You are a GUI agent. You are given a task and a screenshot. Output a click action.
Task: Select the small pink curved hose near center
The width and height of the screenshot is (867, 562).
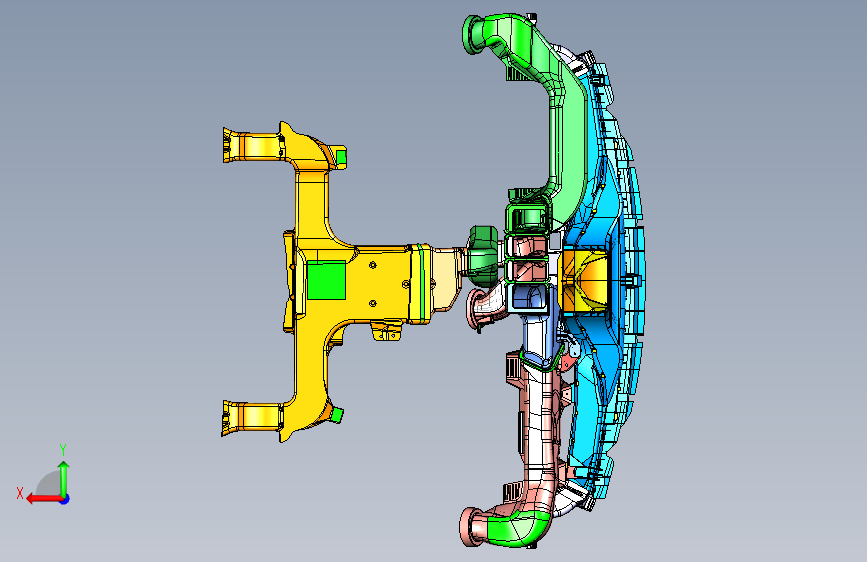pyautogui.click(x=485, y=309)
